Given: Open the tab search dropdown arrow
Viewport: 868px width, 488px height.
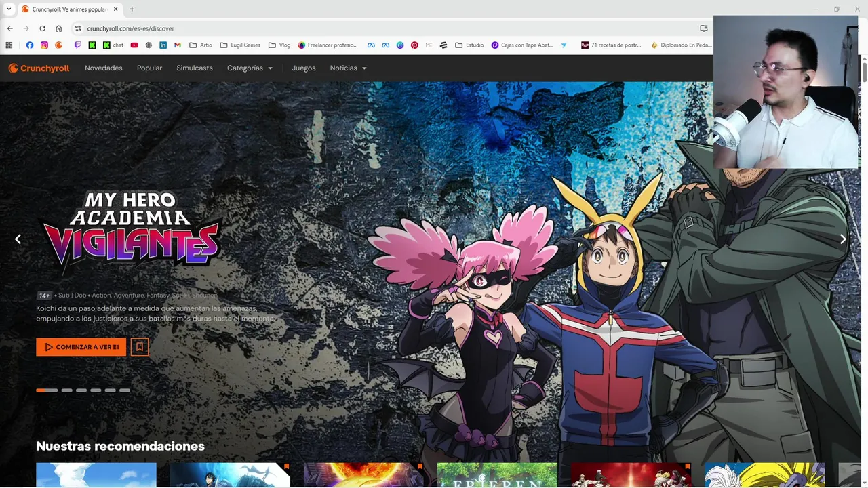Looking at the screenshot, I should point(9,9).
